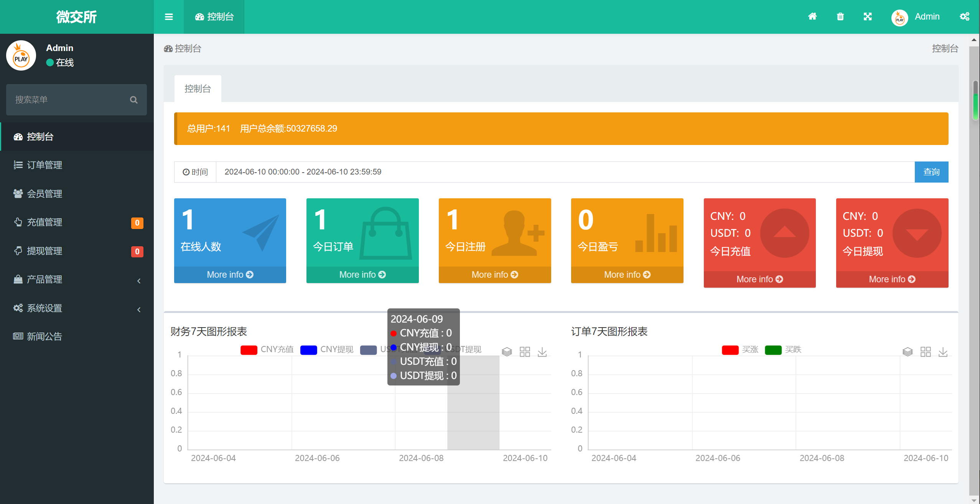Click the 控制台 dashboard icon
Screen dimensions: 980x504
17,136
